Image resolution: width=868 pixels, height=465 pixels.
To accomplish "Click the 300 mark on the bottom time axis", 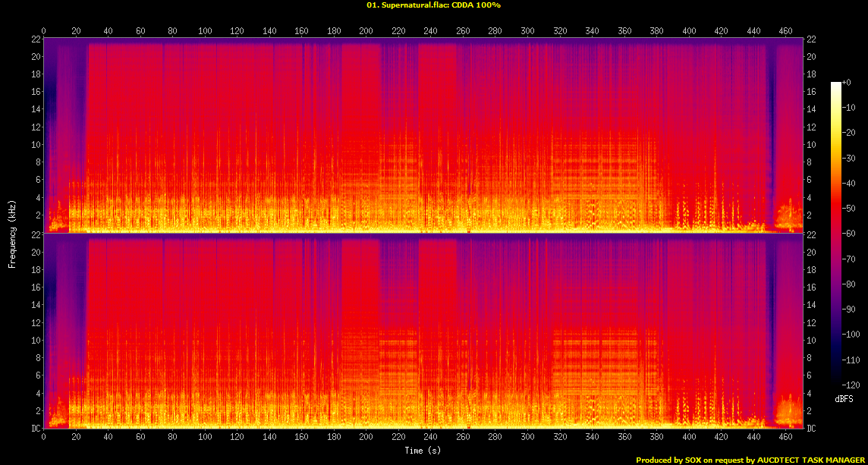I will (x=528, y=438).
